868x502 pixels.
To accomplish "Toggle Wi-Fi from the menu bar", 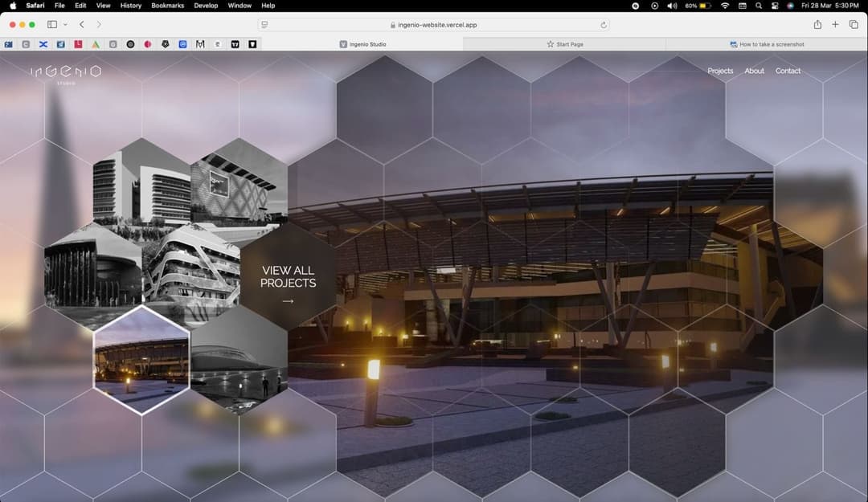I will [724, 6].
